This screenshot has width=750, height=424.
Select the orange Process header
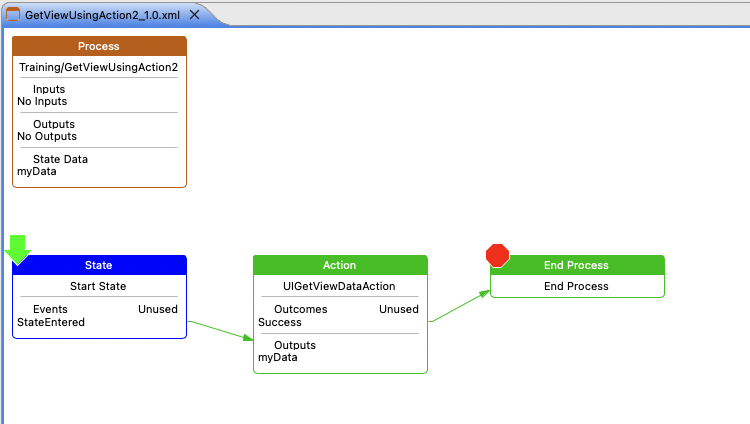click(x=98, y=46)
